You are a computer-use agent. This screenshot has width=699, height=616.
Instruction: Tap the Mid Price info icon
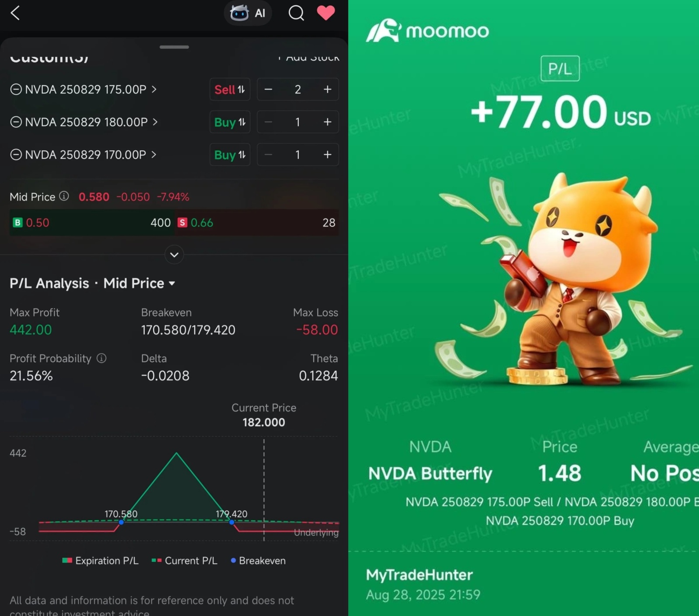(64, 196)
